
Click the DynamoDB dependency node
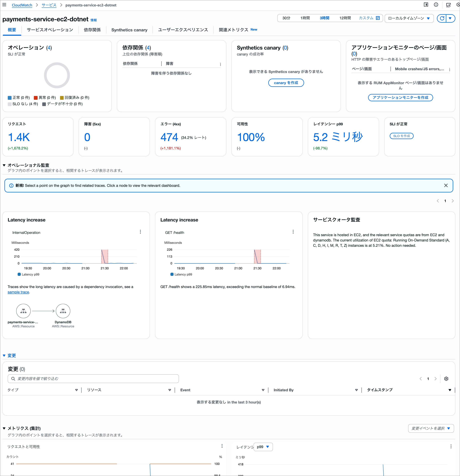click(x=63, y=311)
